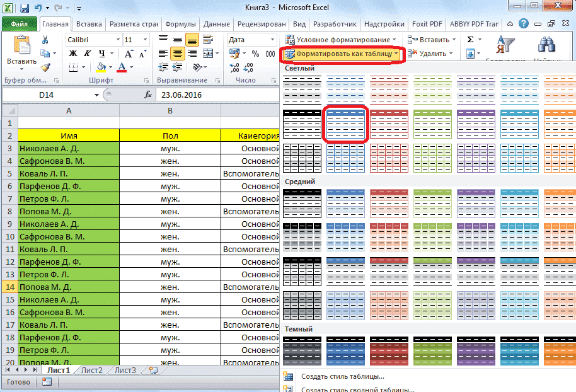Click the AutoSum sigma icon
576x392 pixels.
pyautogui.click(x=470, y=40)
